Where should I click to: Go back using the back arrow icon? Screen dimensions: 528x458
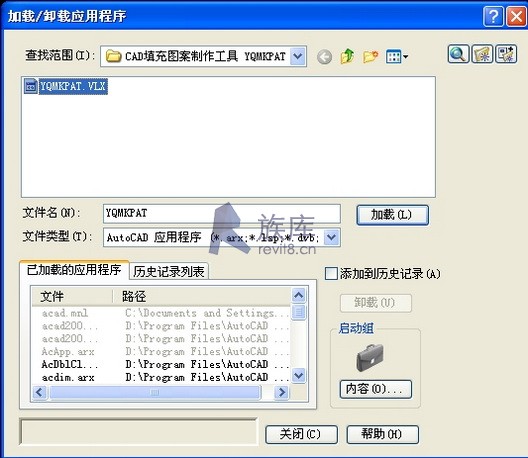coord(324,57)
